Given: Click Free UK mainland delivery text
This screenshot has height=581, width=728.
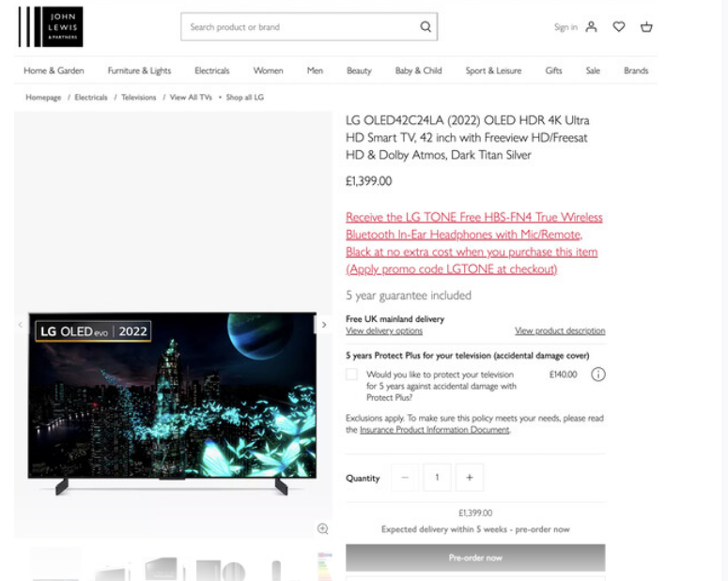Looking at the screenshot, I should [x=395, y=319].
